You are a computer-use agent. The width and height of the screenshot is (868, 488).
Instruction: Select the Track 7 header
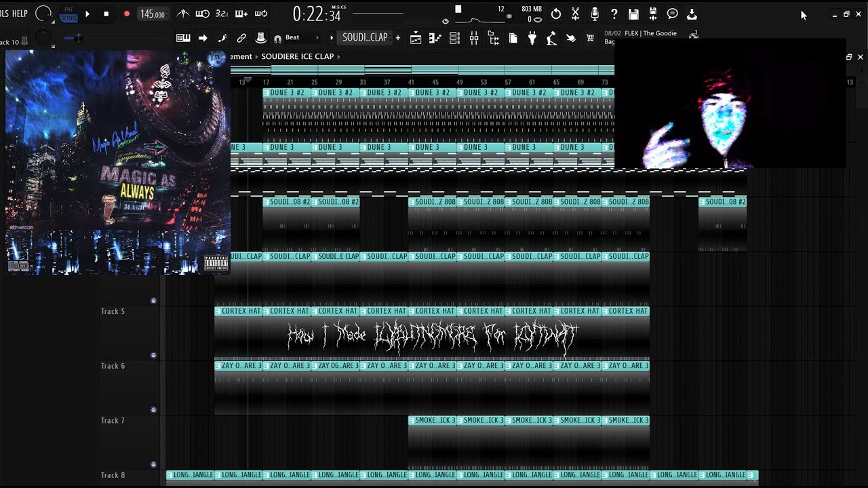tap(129, 442)
